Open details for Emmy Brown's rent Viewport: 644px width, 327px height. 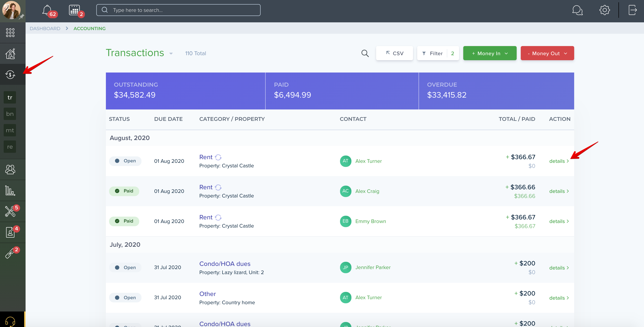pyautogui.click(x=559, y=221)
